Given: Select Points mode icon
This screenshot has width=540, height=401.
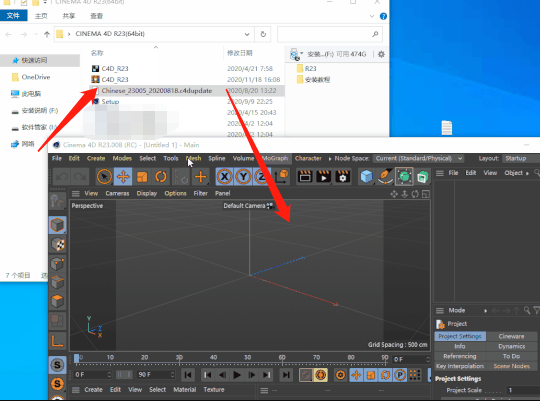Looking at the screenshot, I should 57,264.
